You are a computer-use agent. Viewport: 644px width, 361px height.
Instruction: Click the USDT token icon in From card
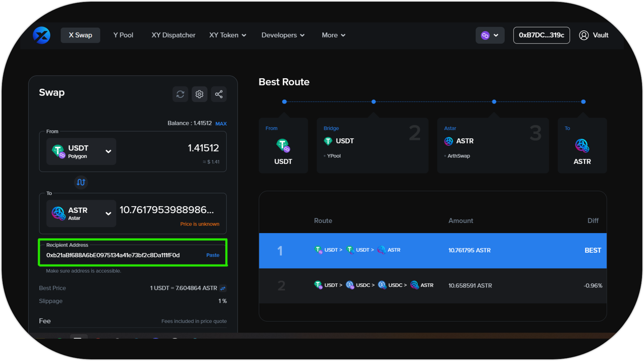(x=283, y=145)
